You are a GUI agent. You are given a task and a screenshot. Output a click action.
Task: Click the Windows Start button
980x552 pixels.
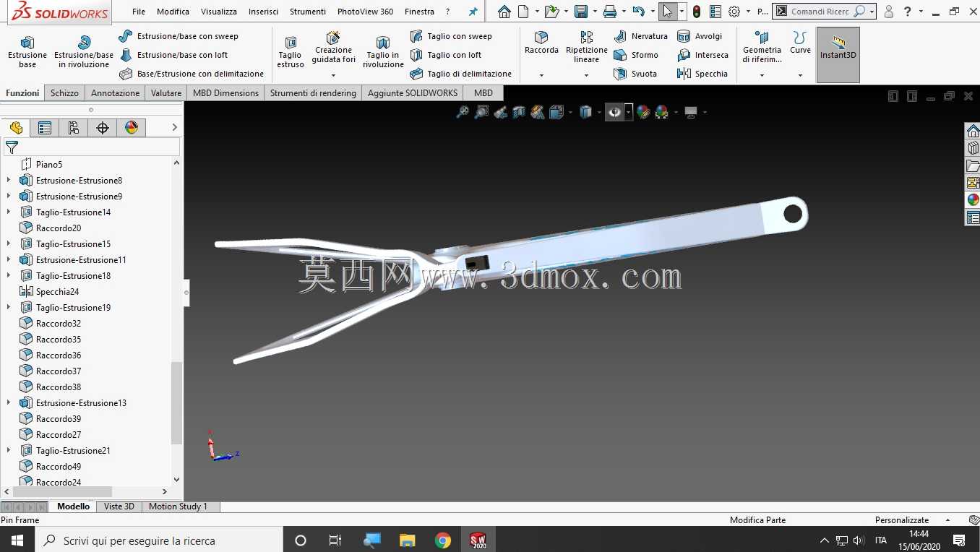pos(17,540)
